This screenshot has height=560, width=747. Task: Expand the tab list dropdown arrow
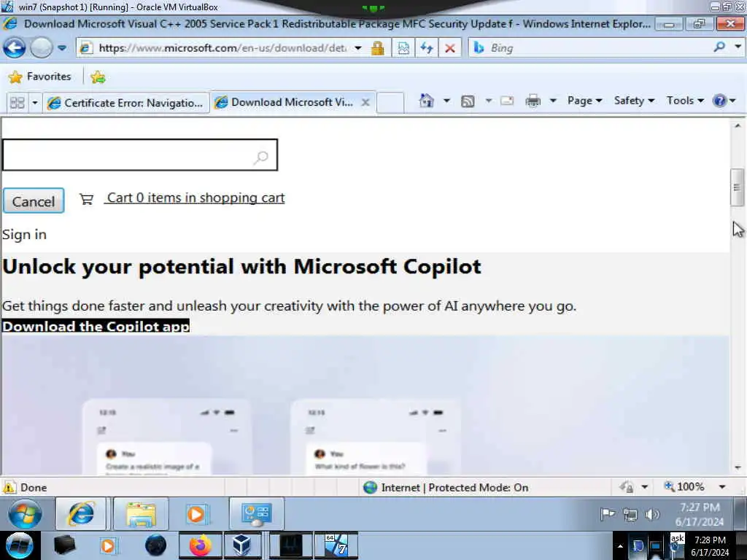[x=34, y=102]
